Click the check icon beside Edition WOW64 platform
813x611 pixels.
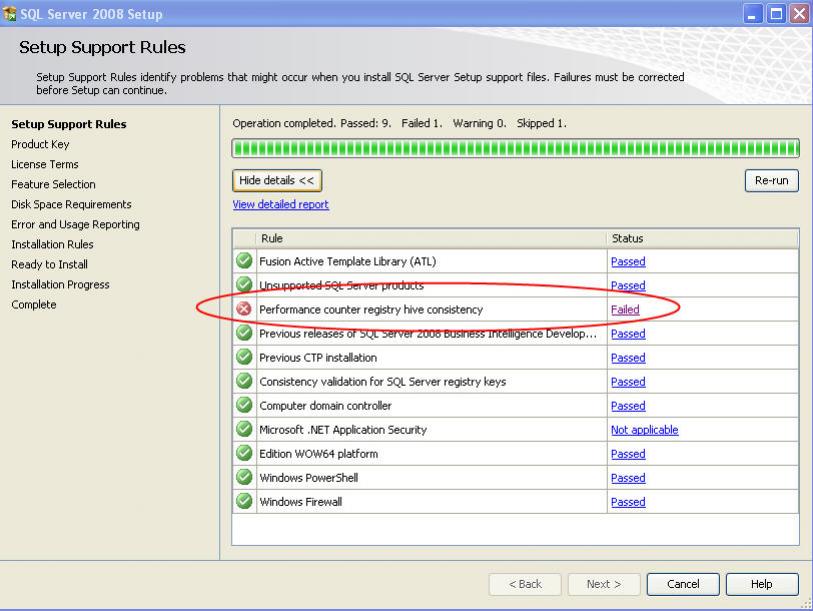(x=244, y=453)
